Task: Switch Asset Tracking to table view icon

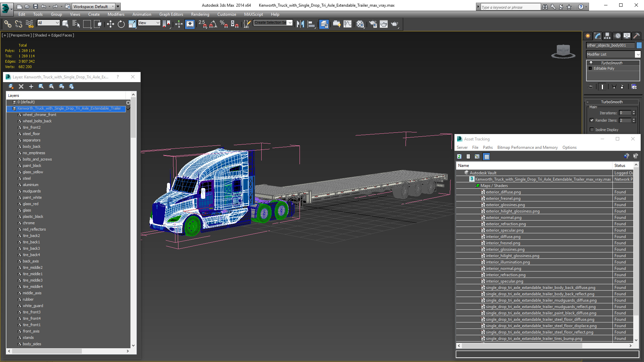Action: [486, 157]
